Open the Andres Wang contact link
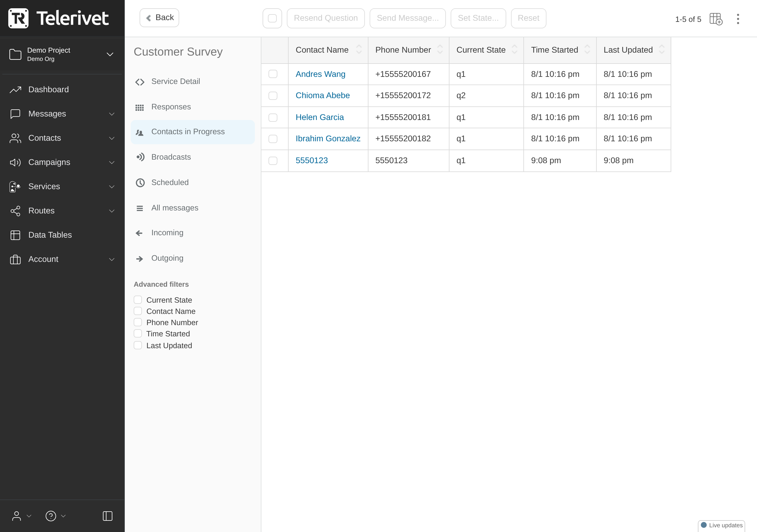Screen dimensions: 757x532 tap(321, 74)
